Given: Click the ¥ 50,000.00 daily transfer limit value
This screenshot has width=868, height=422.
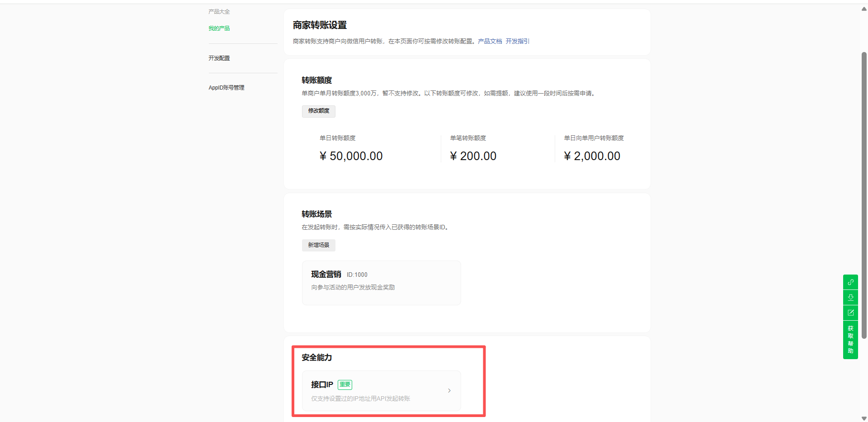Looking at the screenshot, I should click(351, 156).
